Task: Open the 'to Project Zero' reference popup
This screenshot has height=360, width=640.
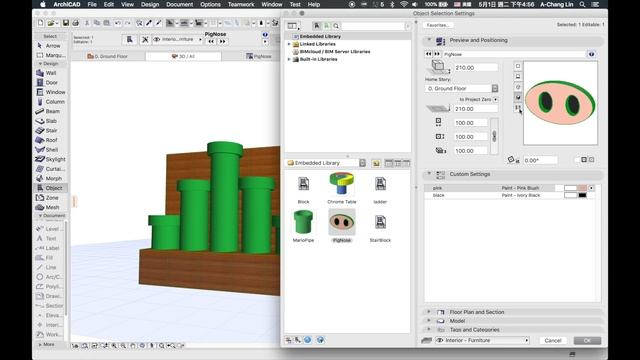Action: 496,100
